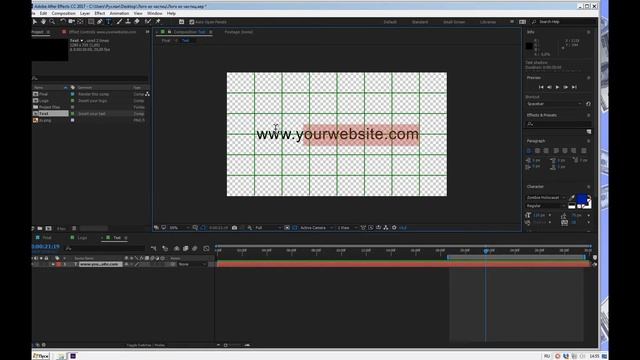This screenshot has width=640, height=360.
Task: Select the Pan Behind anchor tool
Action: coord(80,22)
